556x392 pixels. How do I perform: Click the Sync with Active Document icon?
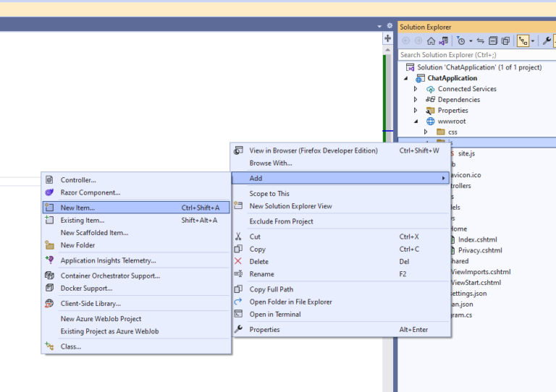(x=480, y=41)
